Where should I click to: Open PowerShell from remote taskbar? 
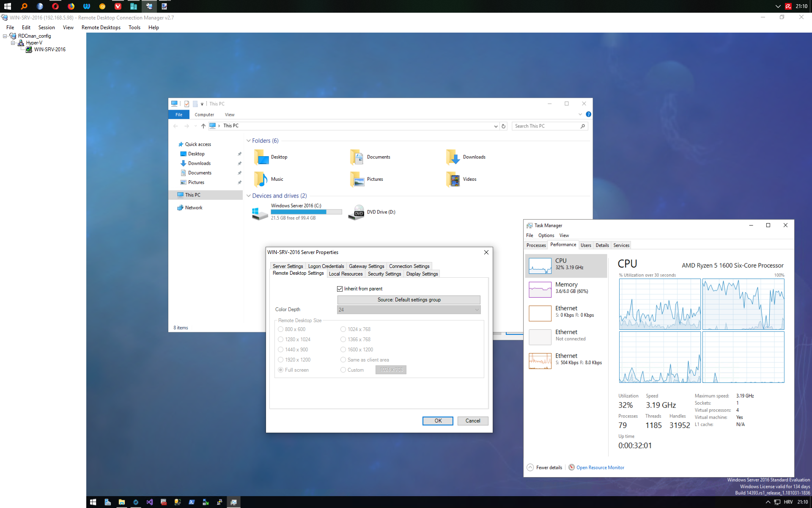click(x=192, y=502)
